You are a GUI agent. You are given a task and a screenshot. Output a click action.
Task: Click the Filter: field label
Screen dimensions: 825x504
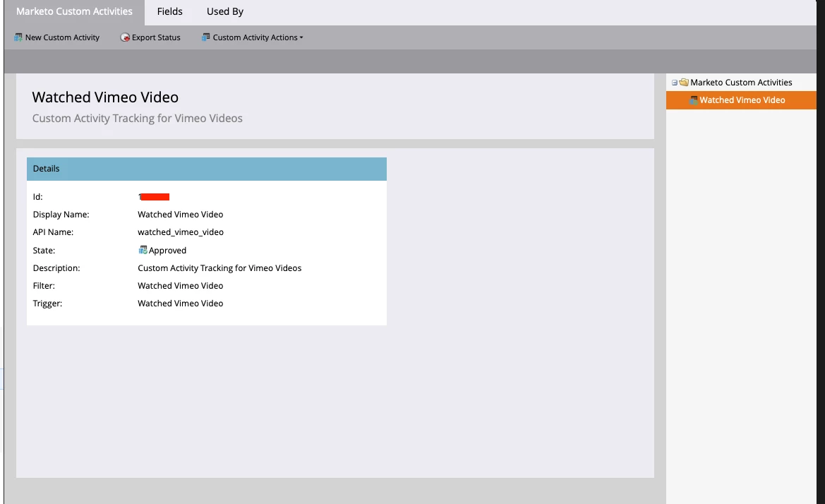tap(44, 286)
